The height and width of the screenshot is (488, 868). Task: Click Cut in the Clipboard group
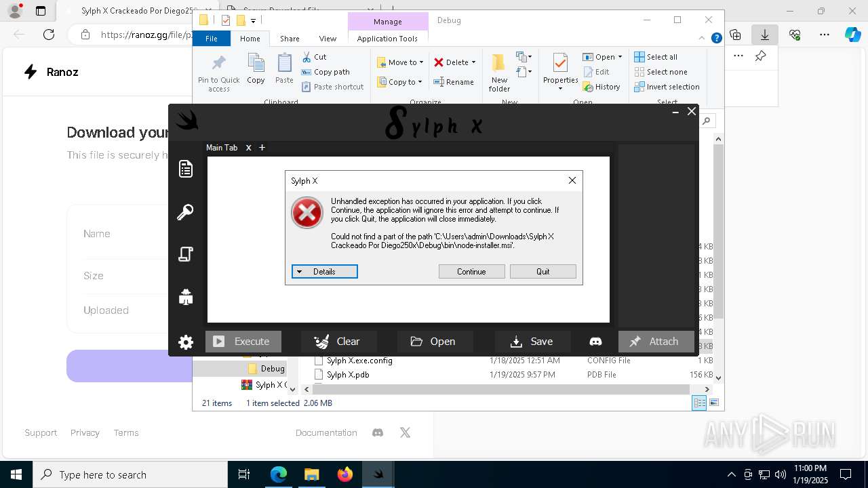[x=314, y=57]
